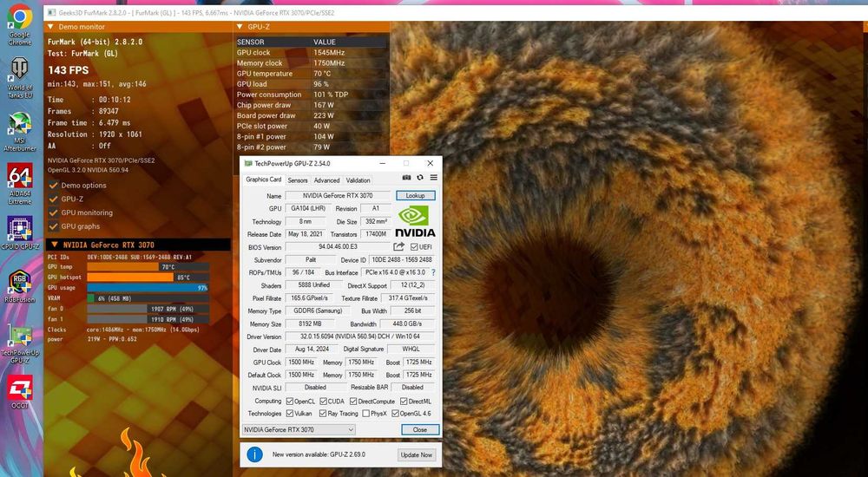The height and width of the screenshot is (477, 868).
Task: Click the Name field in GPU-Z
Action: pyautogui.click(x=338, y=195)
